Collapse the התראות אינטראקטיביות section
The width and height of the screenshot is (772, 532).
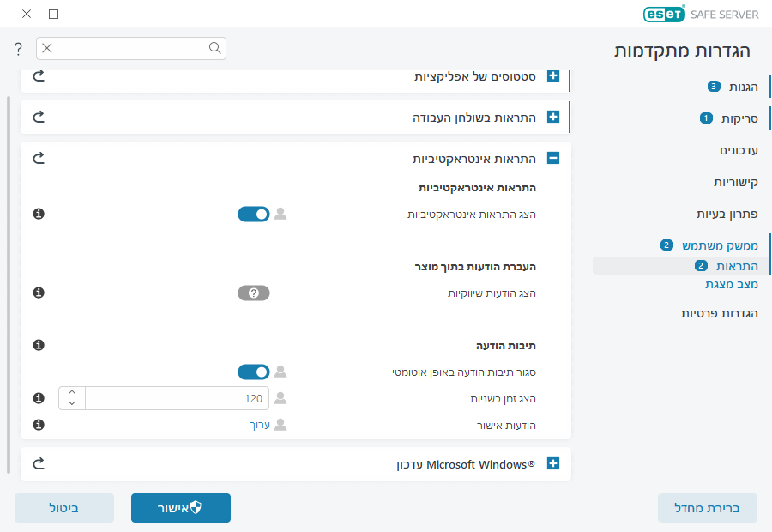click(553, 159)
